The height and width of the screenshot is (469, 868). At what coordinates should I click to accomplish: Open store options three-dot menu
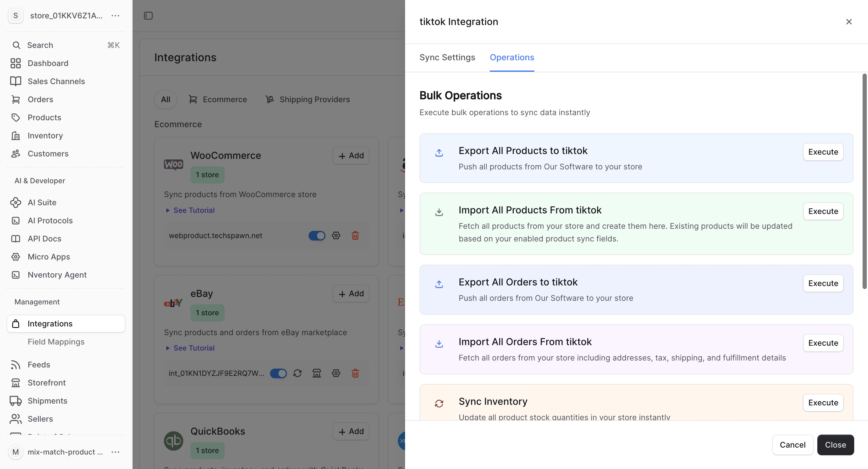(x=115, y=16)
